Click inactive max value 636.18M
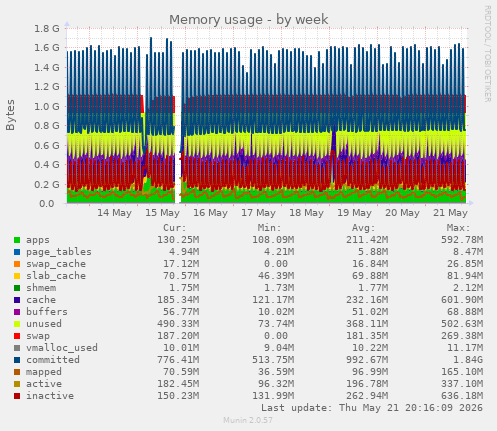Screen dimensions: 497x431 click(462, 396)
